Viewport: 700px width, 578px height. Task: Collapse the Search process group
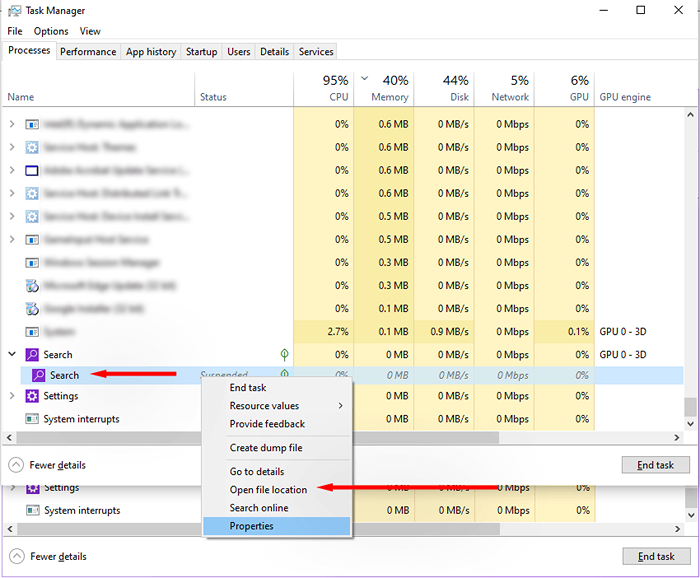click(12, 354)
